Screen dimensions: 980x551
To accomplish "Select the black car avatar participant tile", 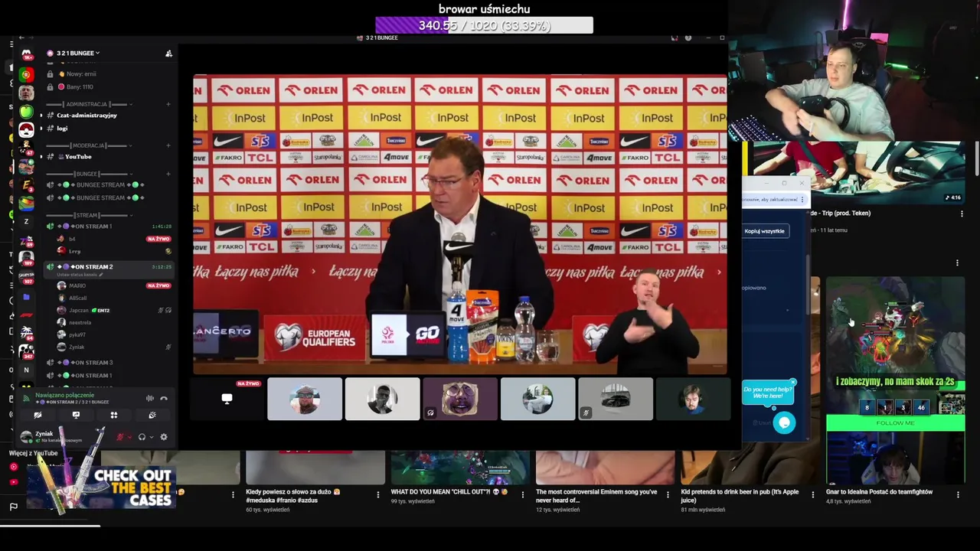I will tap(616, 399).
